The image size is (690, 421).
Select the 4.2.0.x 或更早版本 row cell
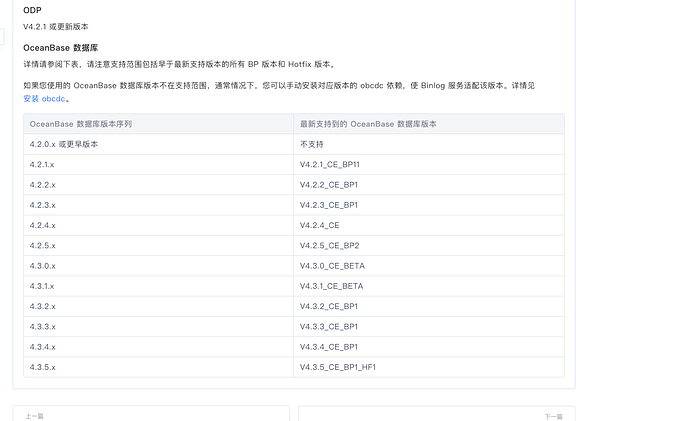click(64, 144)
